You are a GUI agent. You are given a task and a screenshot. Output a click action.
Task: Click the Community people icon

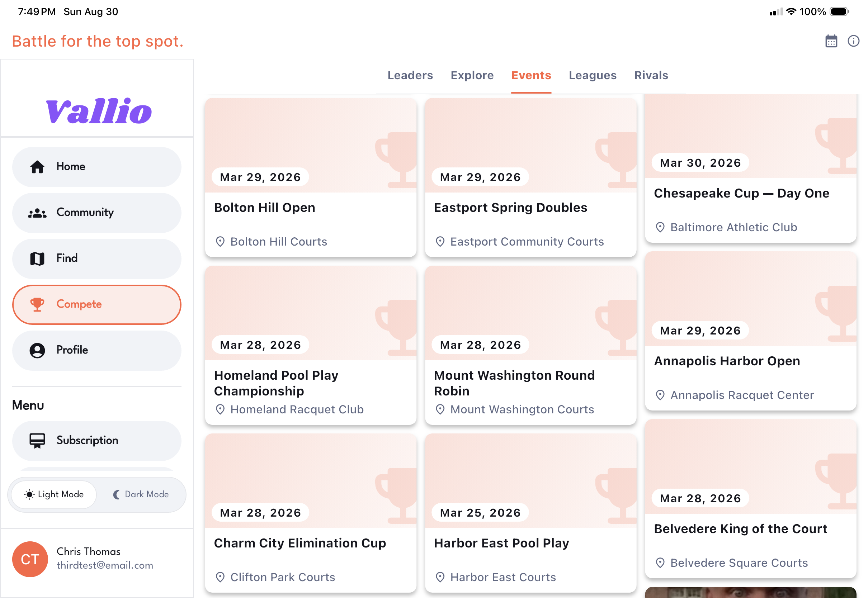tap(37, 213)
